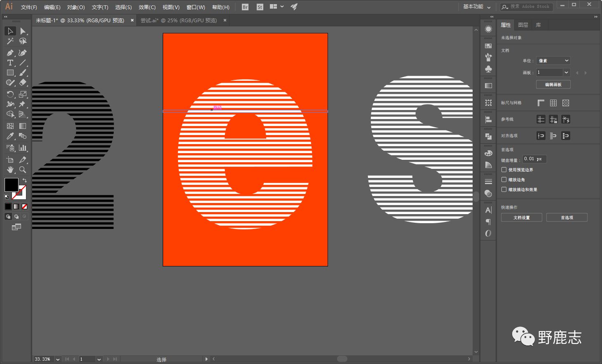This screenshot has width=602, height=364.
Task: Select the Eyedropper tool
Action: click(x=10, y=136)
